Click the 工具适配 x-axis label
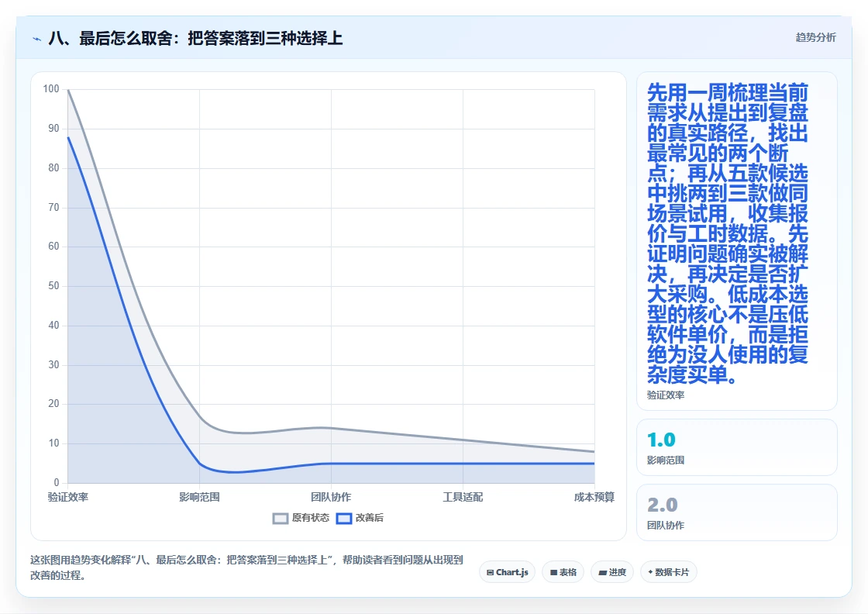The width and height of the screenshot is (868, 614). [463, 497]
